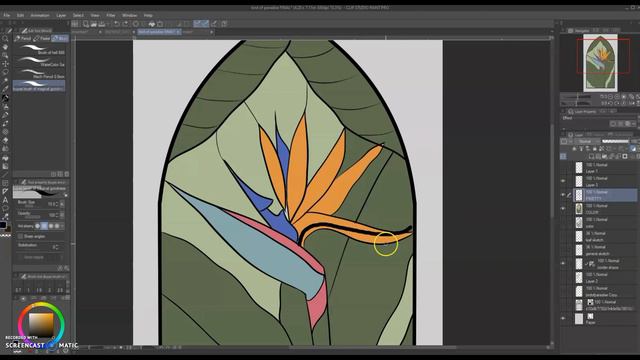The image size is (640, 360).
Task: Hide the COLOR layer
Action: (x=563, y=209)
